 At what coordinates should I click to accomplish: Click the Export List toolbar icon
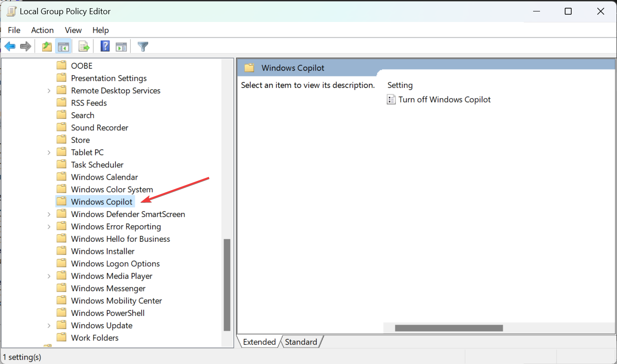(x=84, y=46)
